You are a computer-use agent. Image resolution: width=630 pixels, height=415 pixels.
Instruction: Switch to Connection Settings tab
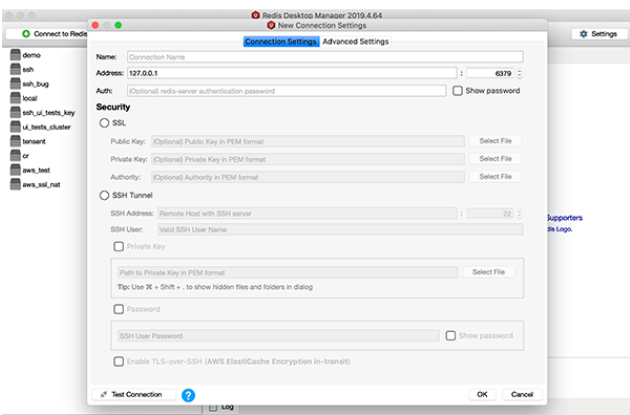pyautogui.click(x=281, y=41)
